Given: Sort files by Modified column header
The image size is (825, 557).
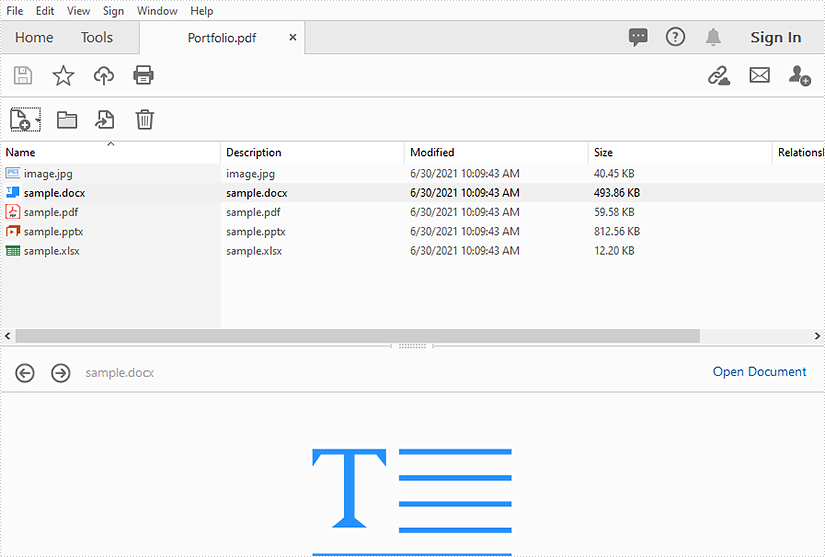Looking at the screenshot, I should (496, 153).
